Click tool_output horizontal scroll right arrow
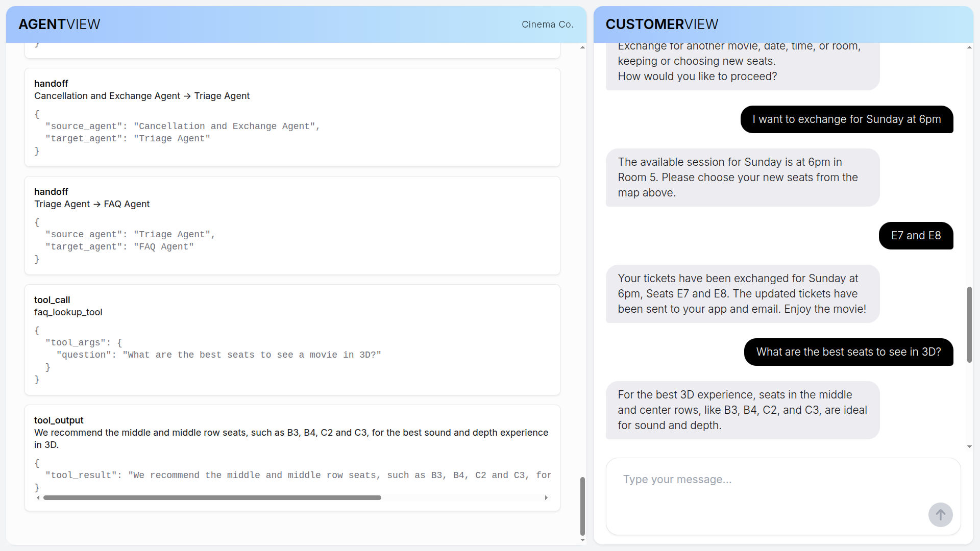Viewport: 980px width, 551px height. (x=546, y=497)
